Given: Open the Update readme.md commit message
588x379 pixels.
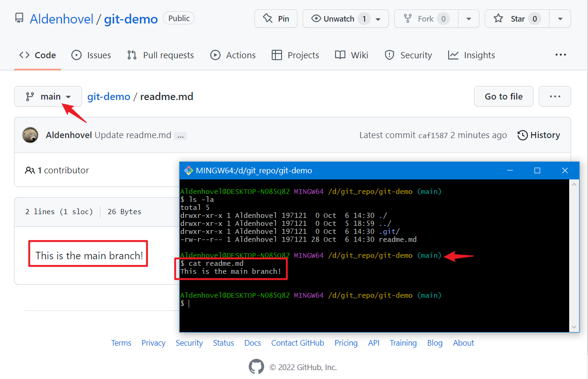Looking at the screenshot, I should coord(133,135).
